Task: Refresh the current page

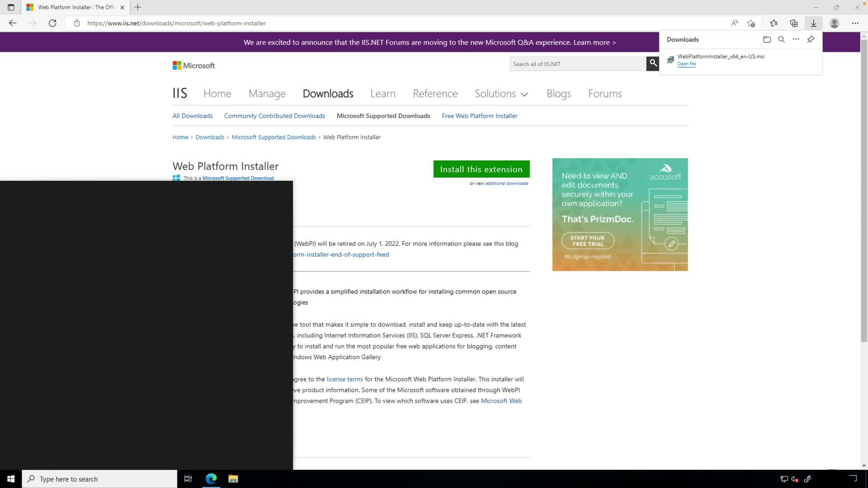Action: click(52, 23)
